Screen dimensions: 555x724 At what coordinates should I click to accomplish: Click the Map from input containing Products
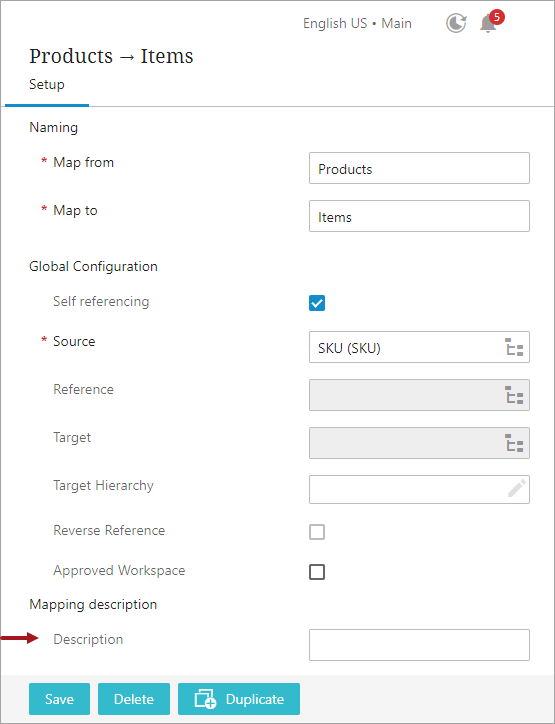tap(419, 168)
